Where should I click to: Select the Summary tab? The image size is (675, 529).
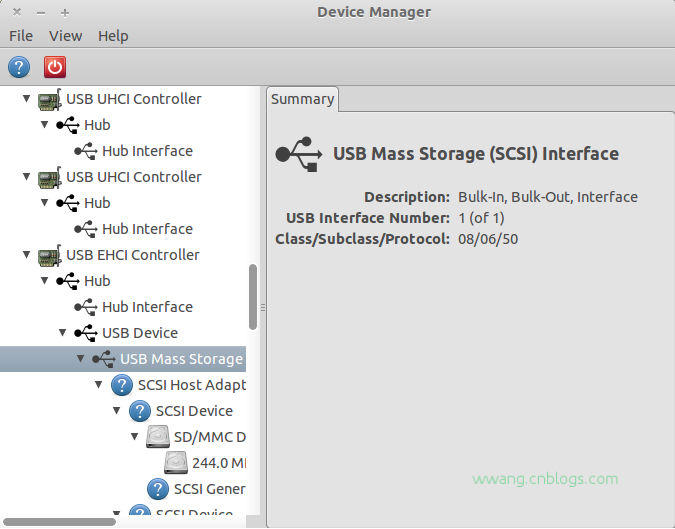[x=302, y=99]
